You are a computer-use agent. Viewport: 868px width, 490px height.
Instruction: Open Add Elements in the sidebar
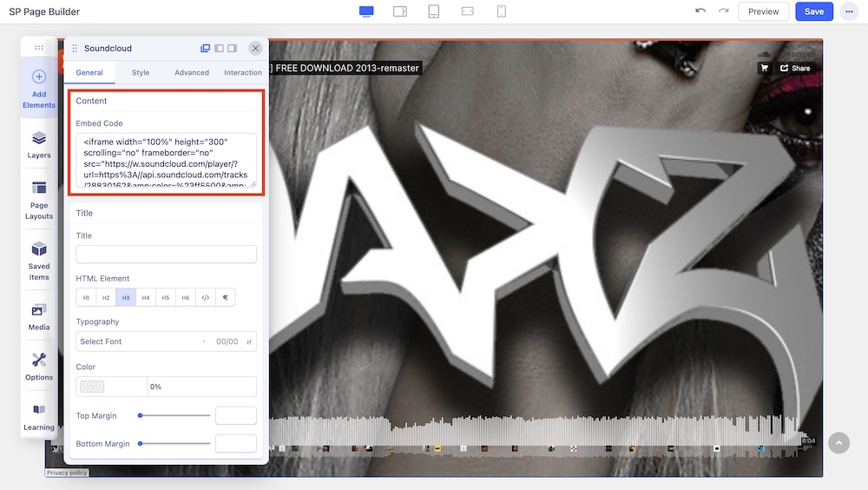pos(39,89)
